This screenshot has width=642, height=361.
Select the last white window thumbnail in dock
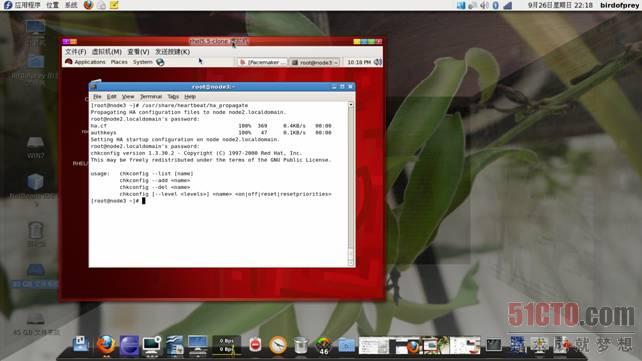(x=466, y=345)
